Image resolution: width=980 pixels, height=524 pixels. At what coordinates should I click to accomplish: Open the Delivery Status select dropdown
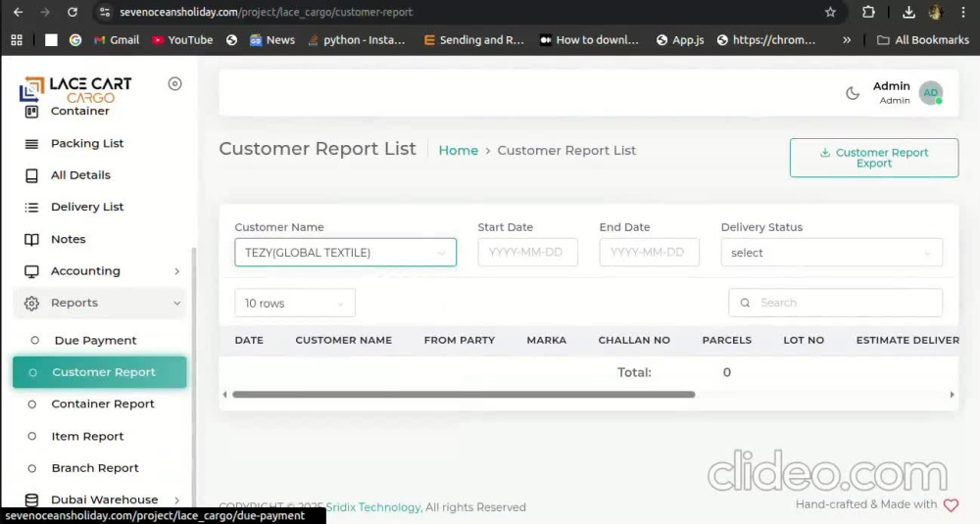(832, 253)
